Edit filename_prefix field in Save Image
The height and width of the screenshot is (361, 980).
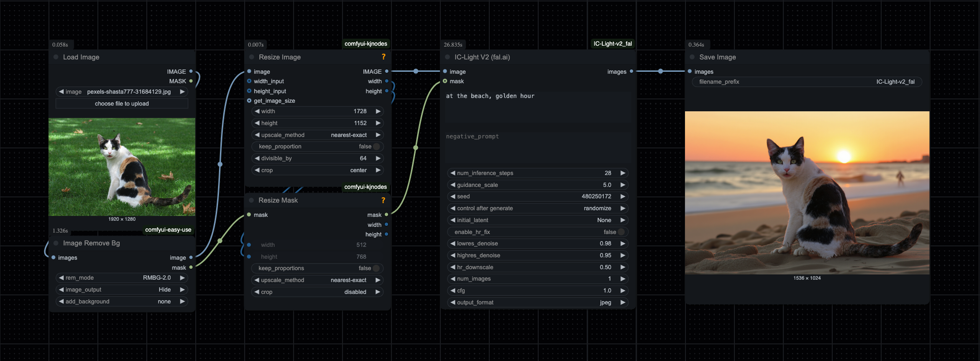tap(807, 82)
